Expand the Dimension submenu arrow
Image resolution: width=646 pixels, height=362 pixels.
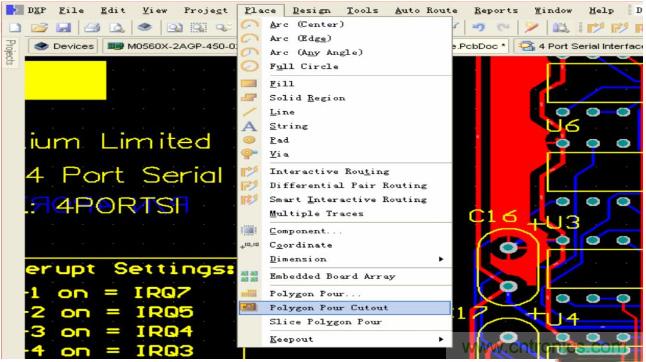coord(441,259)
